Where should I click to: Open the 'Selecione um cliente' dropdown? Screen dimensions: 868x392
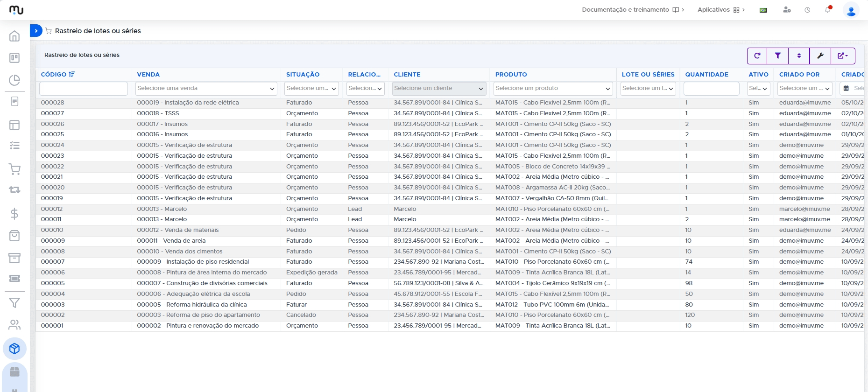click(439, 88)
